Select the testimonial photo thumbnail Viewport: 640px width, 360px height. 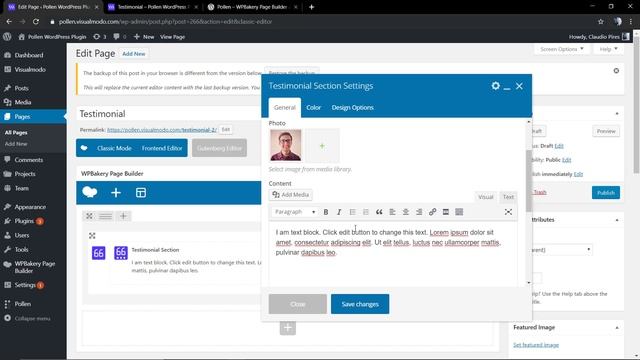point(286,145)
